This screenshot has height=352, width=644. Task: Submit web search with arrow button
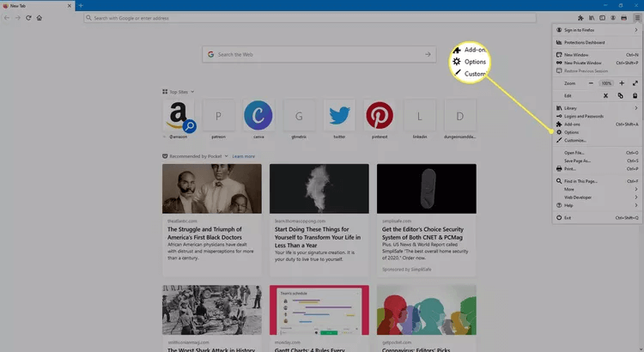pos(428,54)
